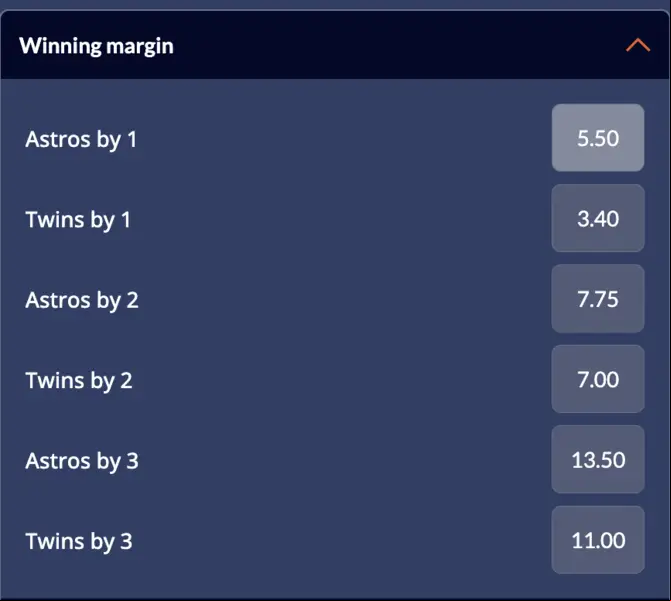Image resolution: width=671 pixels, height=601 pixels.
Task: Click the Astros by 3 label
Action: [82, 461]
